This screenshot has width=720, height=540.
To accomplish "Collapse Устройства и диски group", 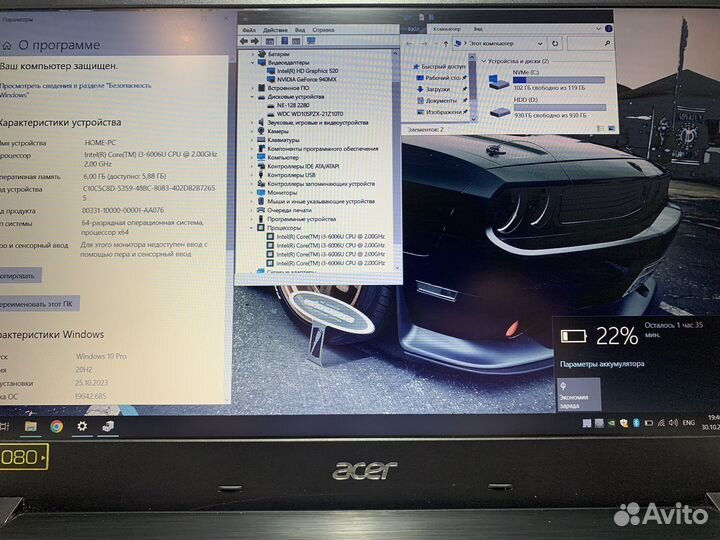I will pyautogui.click(x=484, y=61).
